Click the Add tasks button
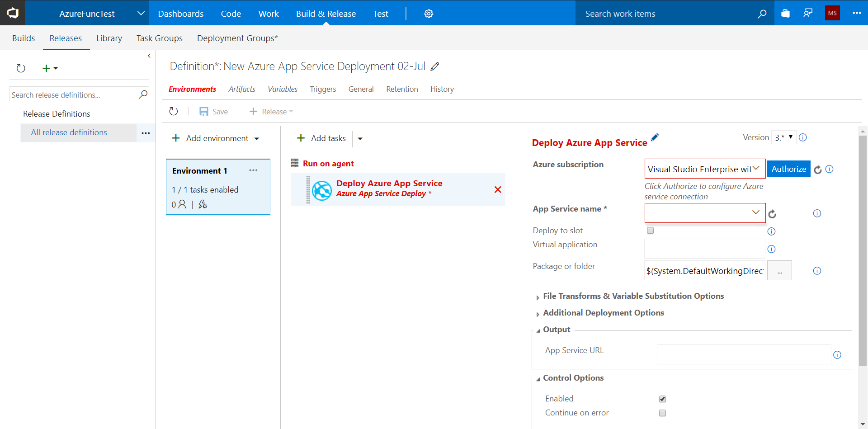 coord(321,138)
